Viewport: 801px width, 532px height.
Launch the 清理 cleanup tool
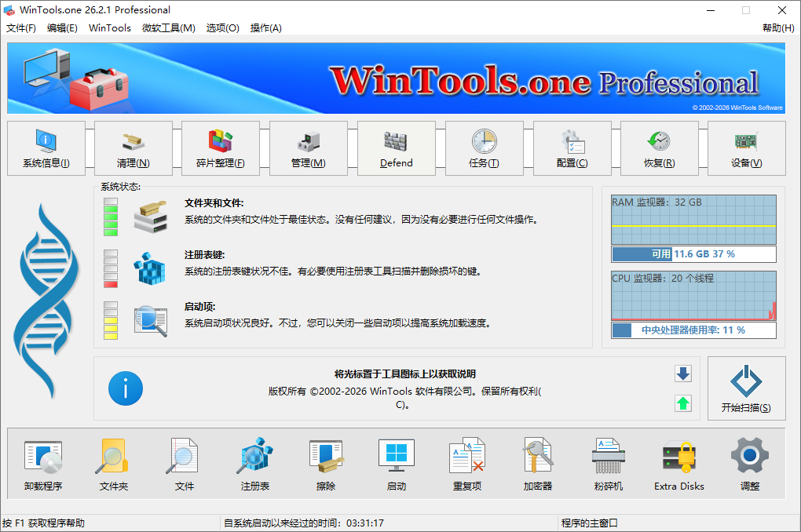pos(133,148)
